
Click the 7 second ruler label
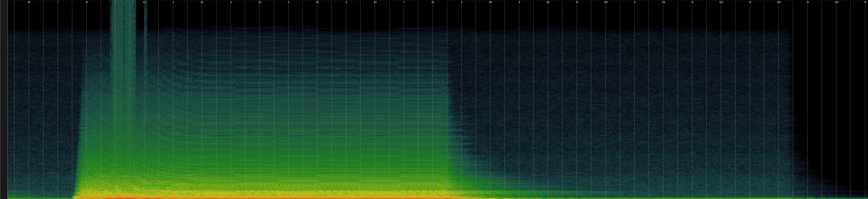[x=404, y=2]
